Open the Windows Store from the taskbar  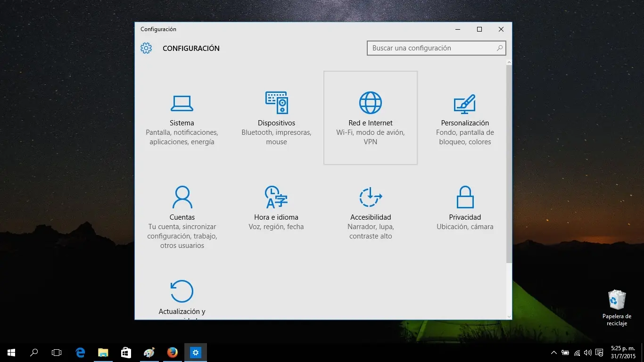tap(125, 352)
